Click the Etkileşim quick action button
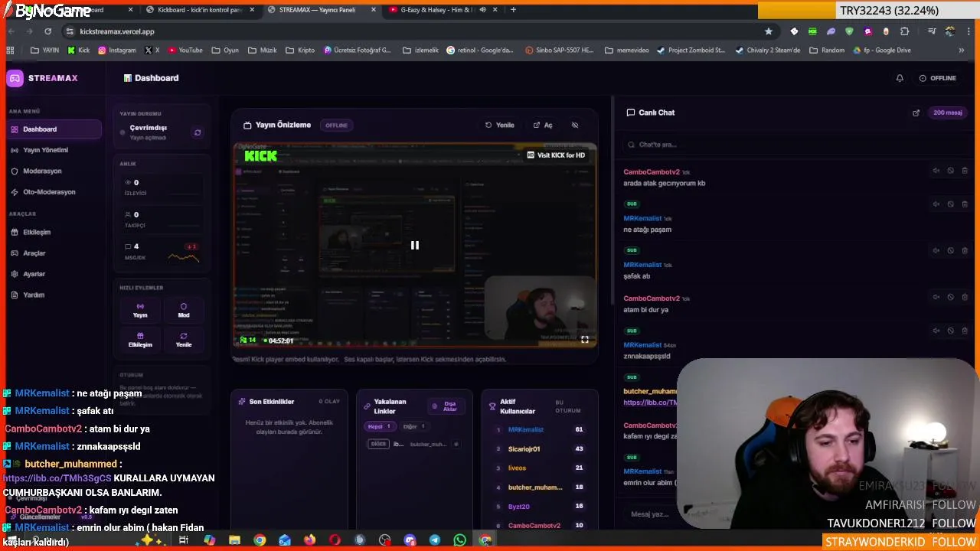 140,340
